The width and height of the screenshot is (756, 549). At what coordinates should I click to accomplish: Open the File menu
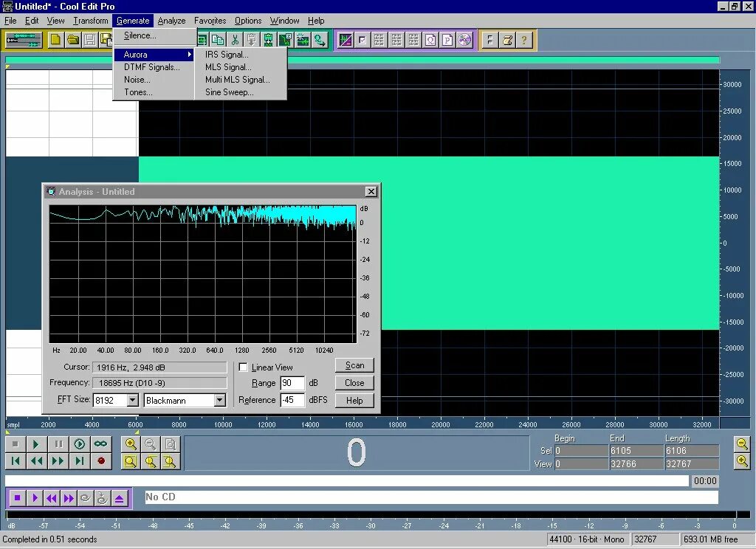point(10,21)
